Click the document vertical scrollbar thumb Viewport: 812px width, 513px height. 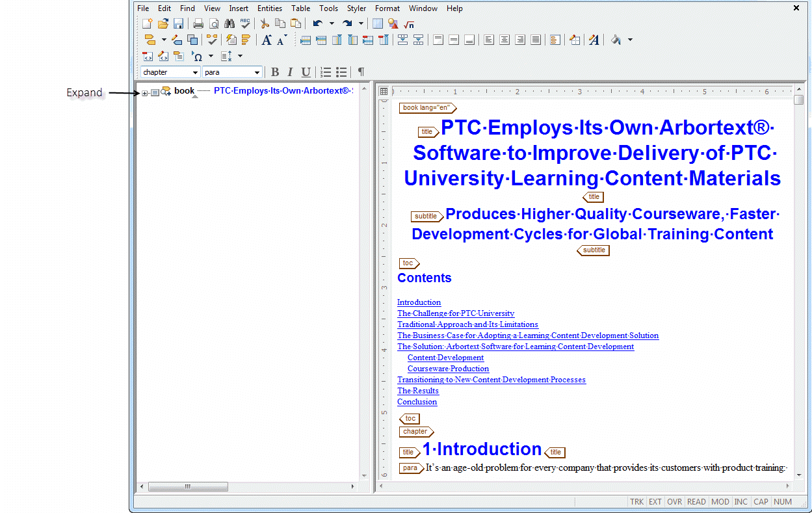pos(798,100)
